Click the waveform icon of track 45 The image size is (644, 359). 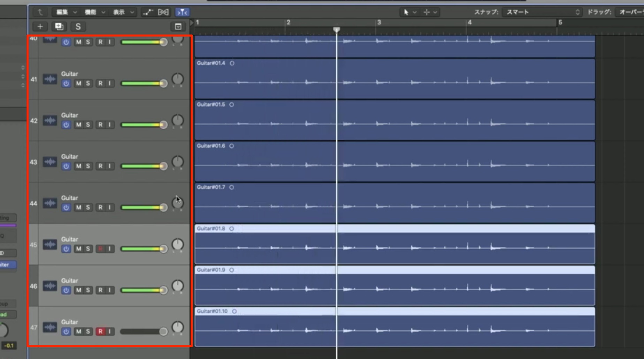pyautogui.click(x=50, y=245)
